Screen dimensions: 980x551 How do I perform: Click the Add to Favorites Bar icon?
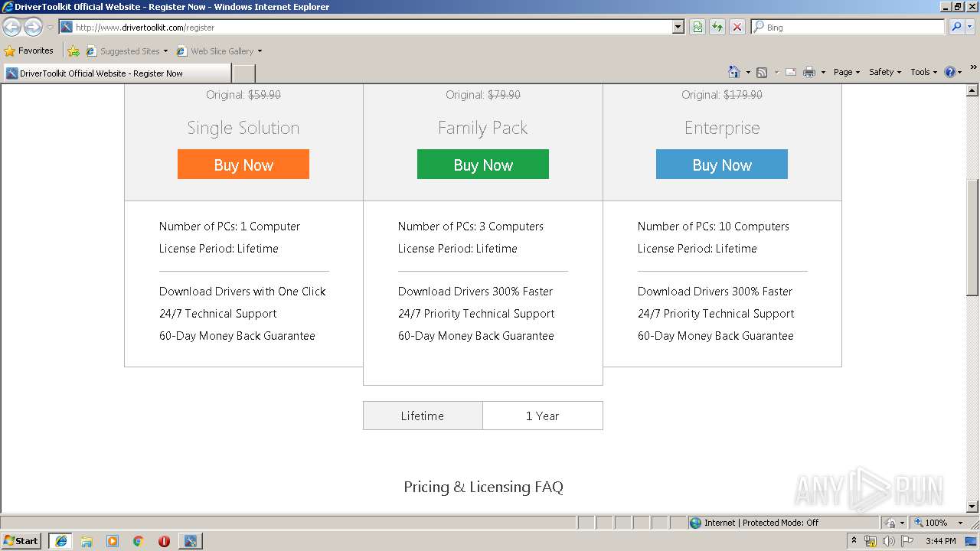pos(73,51)
